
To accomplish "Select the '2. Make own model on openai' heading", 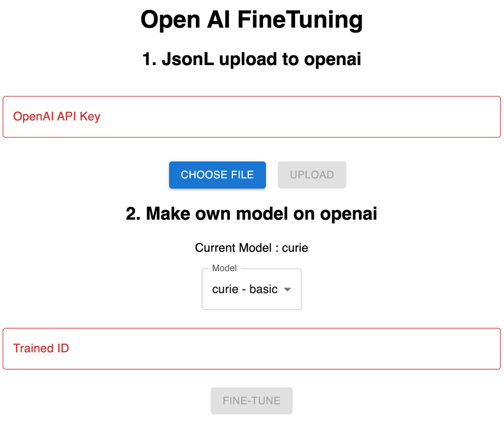I will (251, 214).
